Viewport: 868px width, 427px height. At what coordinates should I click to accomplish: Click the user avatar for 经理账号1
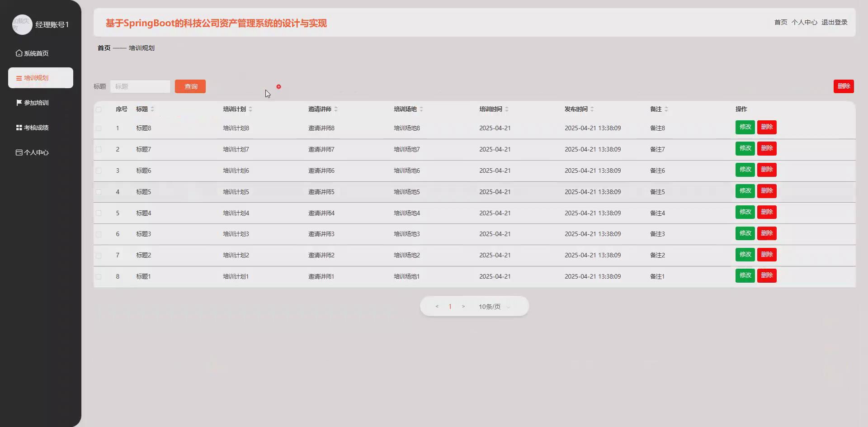22,24
